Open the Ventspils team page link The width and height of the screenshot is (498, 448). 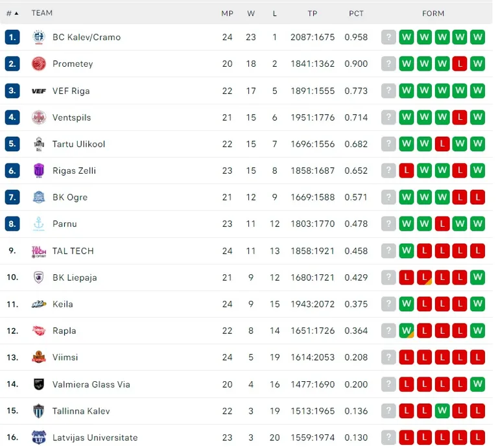pos(71,117)
